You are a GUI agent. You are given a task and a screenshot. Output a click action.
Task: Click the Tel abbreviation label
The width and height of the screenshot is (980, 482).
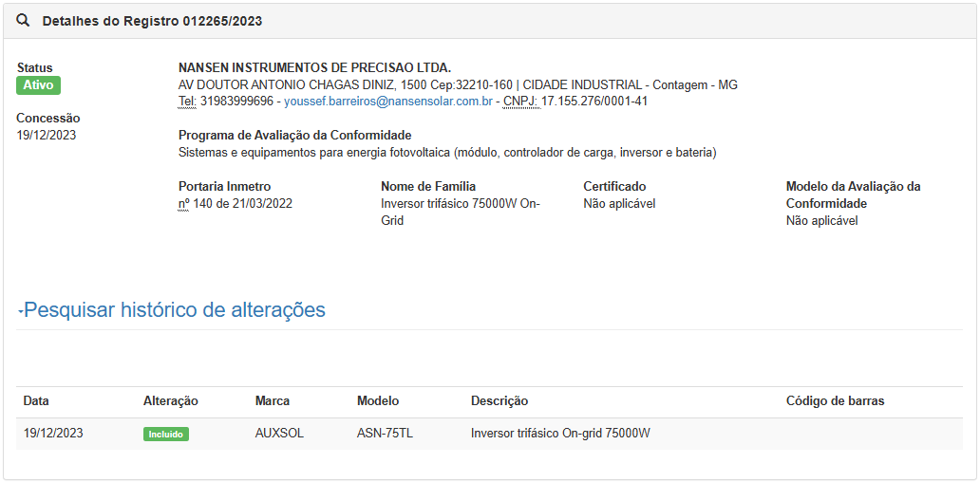tap(187, 101)
